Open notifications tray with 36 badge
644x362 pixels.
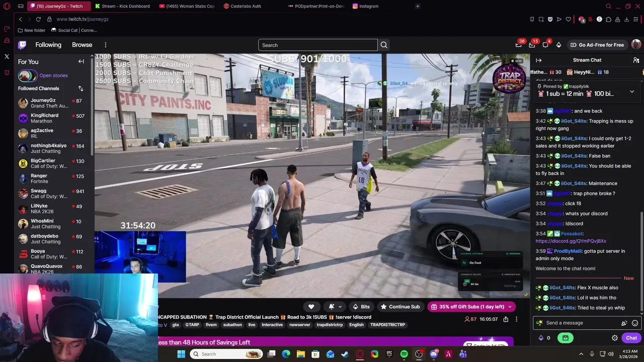[x=518, y=45]
